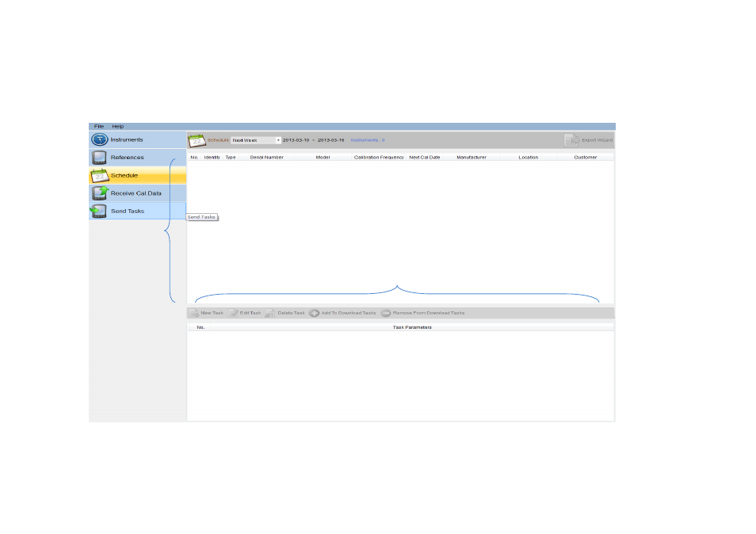Click the Send Tasks device icon
The width and height of the screenshot is (756, 534).
[99, 211]
